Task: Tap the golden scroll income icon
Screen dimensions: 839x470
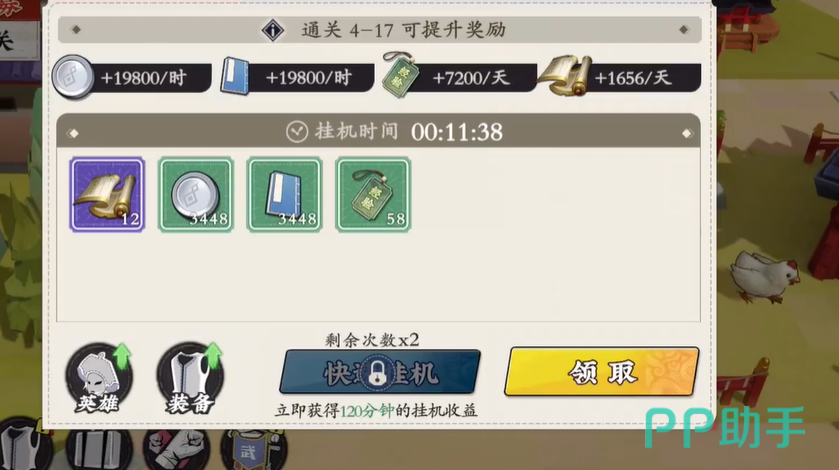Action: [x=565, y=75]
